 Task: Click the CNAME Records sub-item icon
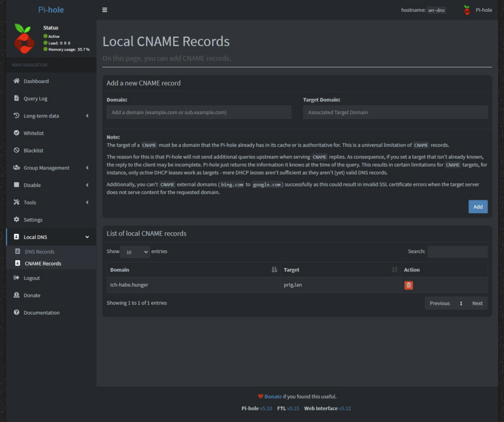click(x=18, y=263)
